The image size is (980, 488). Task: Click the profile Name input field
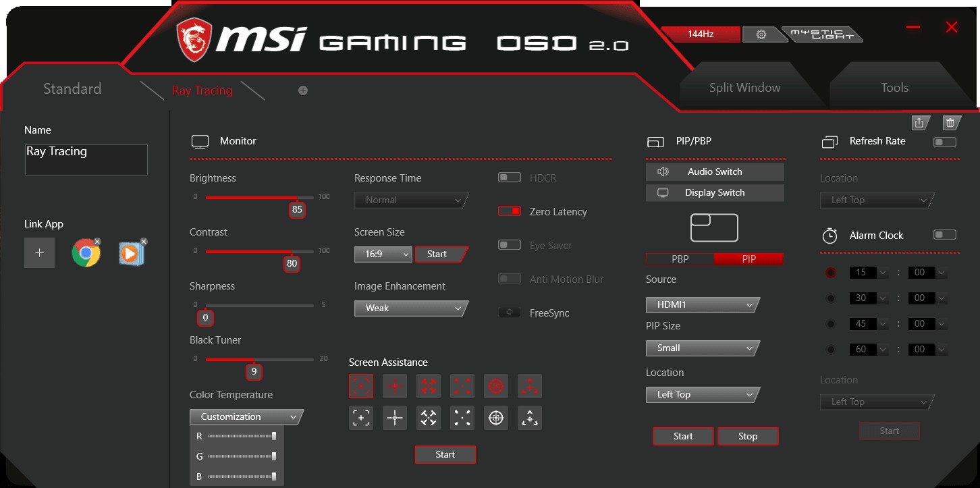(x=86, y=160)
